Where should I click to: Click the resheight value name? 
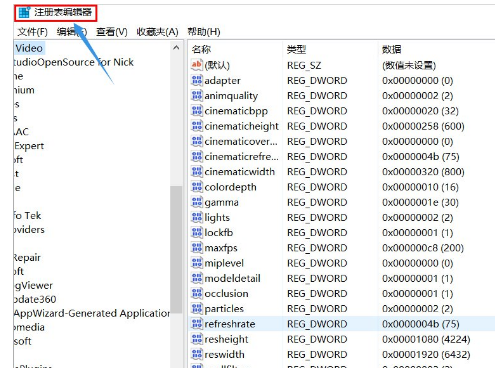226,339
